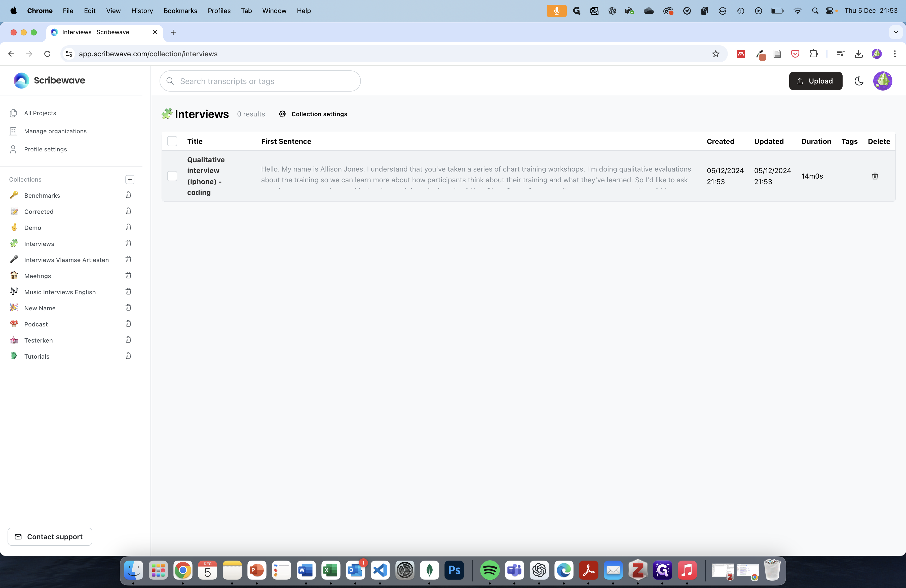The height and width of the screenshot is (588, 906).
Task: Click the trash icon beside Interviews collection
Action: (x=128, y=243)
